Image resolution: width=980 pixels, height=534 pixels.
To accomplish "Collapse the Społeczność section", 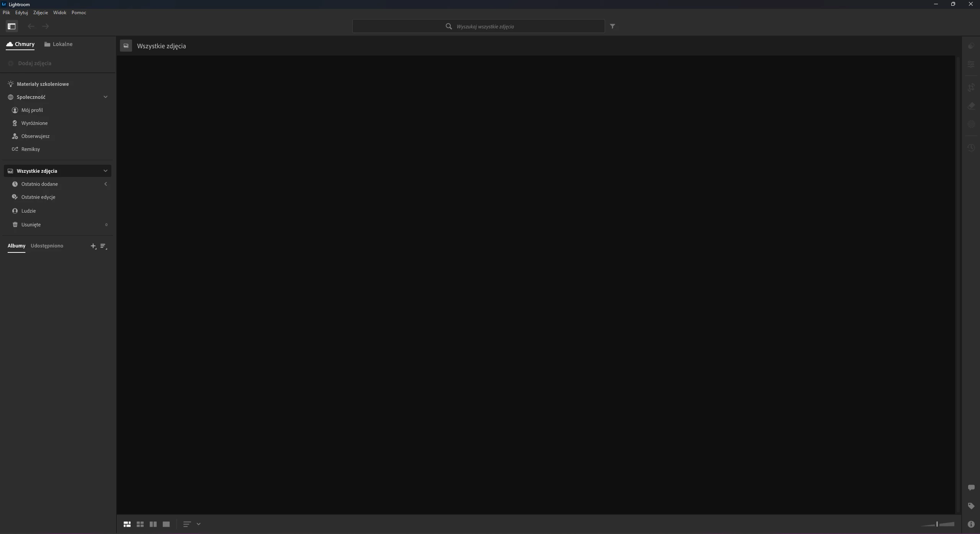I will (105, 97).
